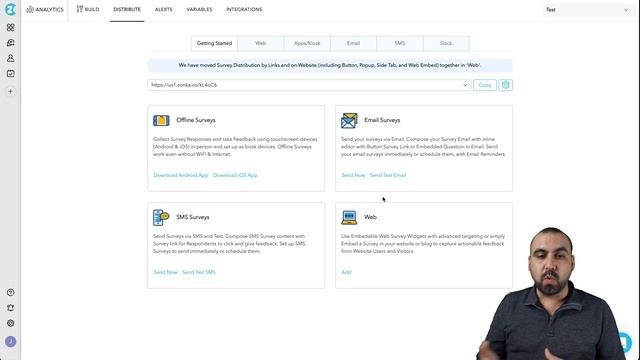Open the settings gear in sidebar
640x360 pixels.
click(x=11, y=323)
